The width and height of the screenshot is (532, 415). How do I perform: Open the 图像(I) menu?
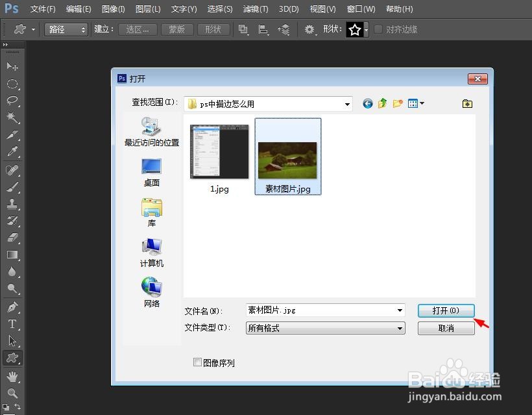point(114,9)
